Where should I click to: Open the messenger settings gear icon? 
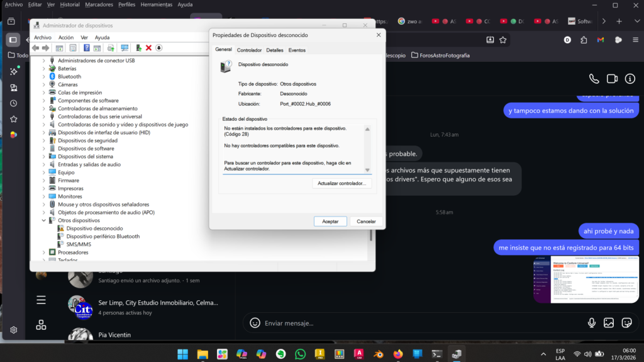pos(14,330)
